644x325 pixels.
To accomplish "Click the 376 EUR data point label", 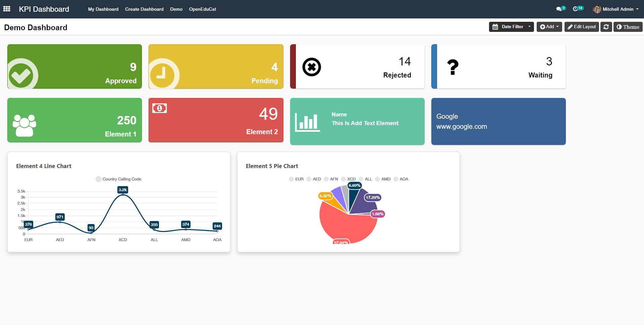I will [29, 224].
